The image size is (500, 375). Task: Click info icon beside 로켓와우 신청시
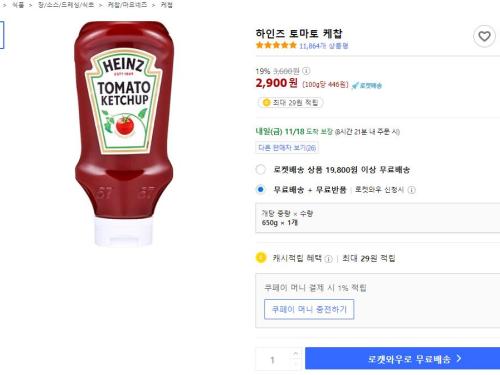click(x=412, y=190)
